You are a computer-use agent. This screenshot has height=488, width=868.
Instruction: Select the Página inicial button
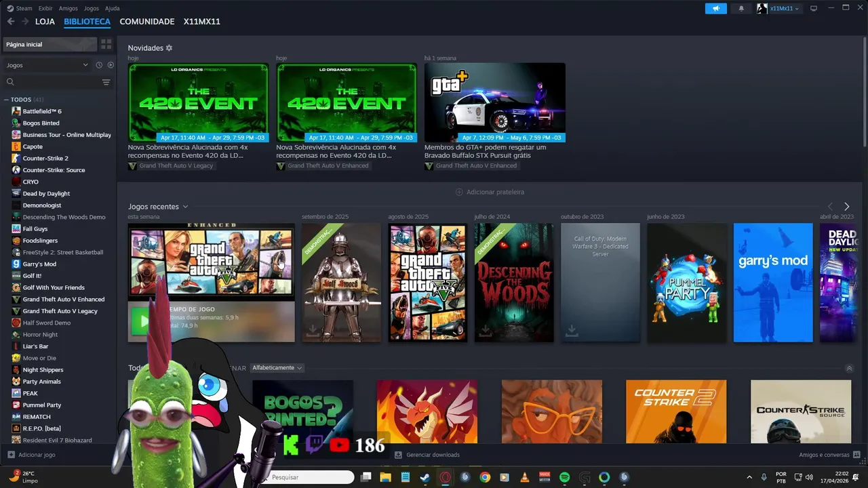tap(50, 44)
